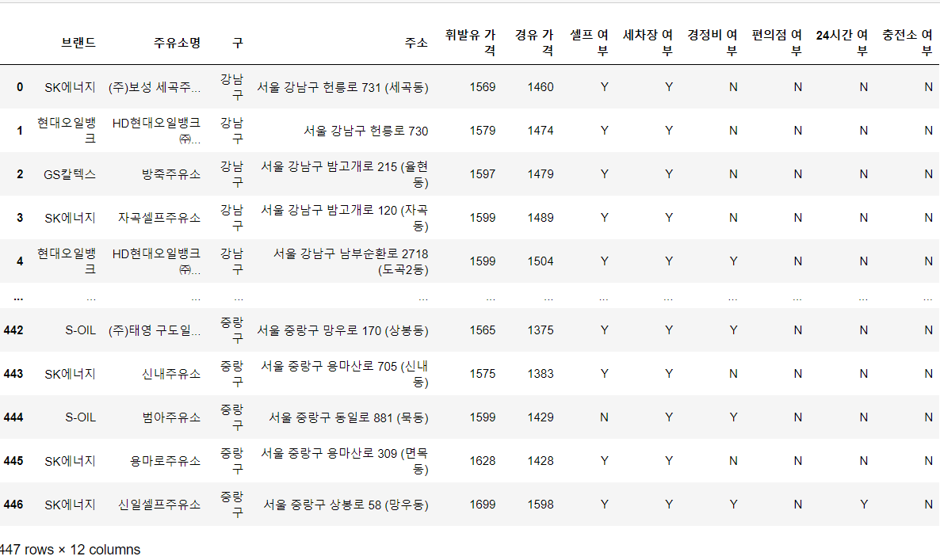Image resolution: width=940 pixels, height=560 pixels.
Task: Select row index 1
Action: click(20, 131)
